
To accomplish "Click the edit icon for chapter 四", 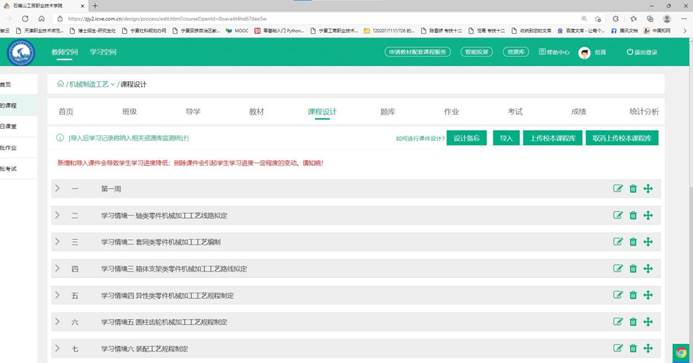I will [x=617, y=268].
